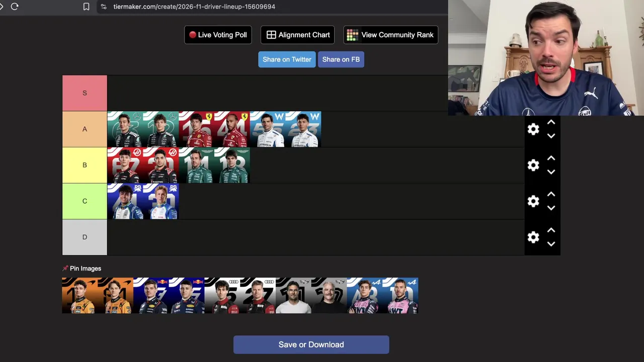The width and height of the screenshot is (644, 362).
Task: Click Save or Download
Action: (311, 344)
